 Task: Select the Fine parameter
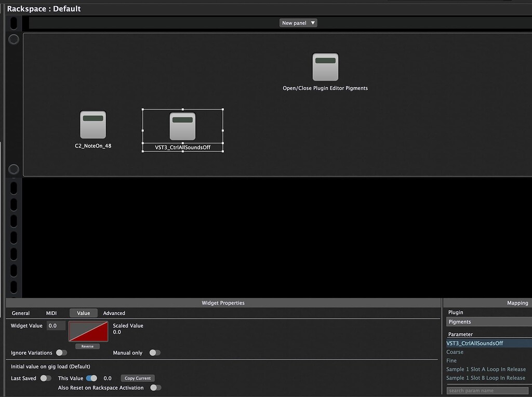451,361
